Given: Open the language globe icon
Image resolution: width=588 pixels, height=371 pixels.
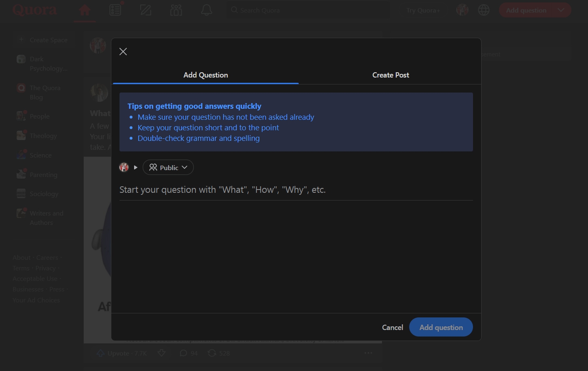Looking at the screenshot, I should (x=484, y=10).
